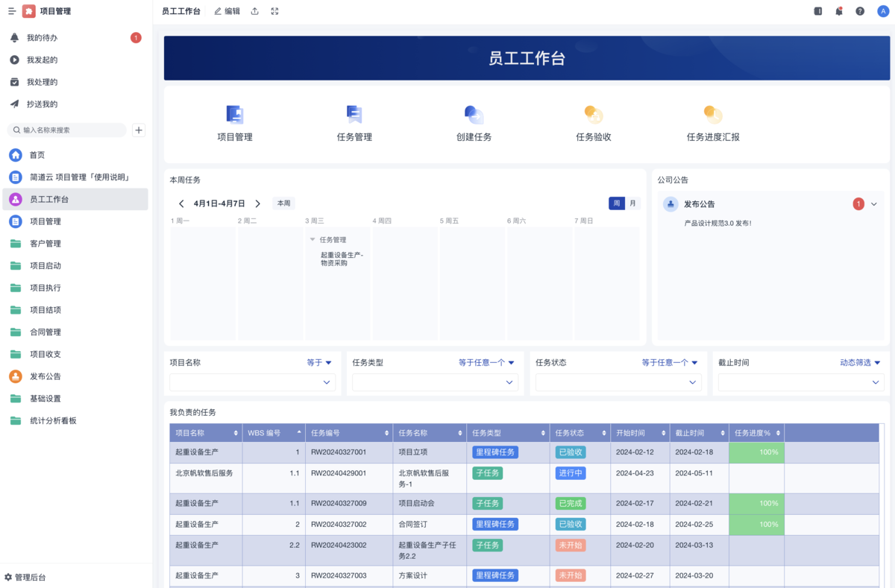Click the notification bell icon
Screen dimensions: 895x588
pyautogui.click(x=838, y=11)
